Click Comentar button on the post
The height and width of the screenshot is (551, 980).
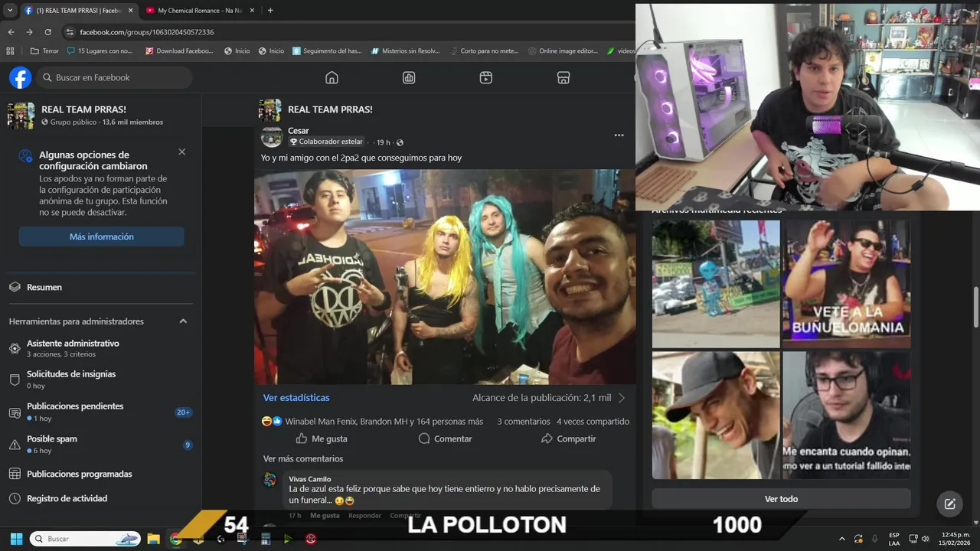(x=445, y=439)
